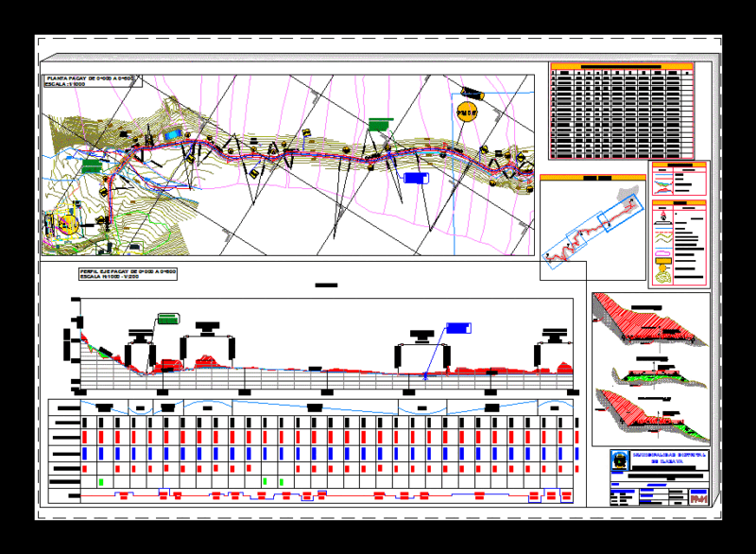Screen dimensions: 756x554
Task: Click the green label box in the plan center
Action: click(x=380, y=125)
